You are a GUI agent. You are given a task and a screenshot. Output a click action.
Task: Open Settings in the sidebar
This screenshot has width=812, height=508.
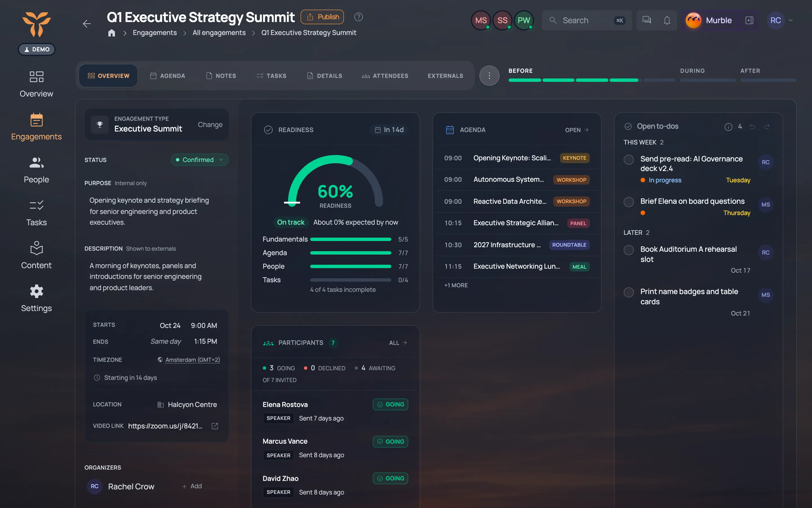click(36, 298)
